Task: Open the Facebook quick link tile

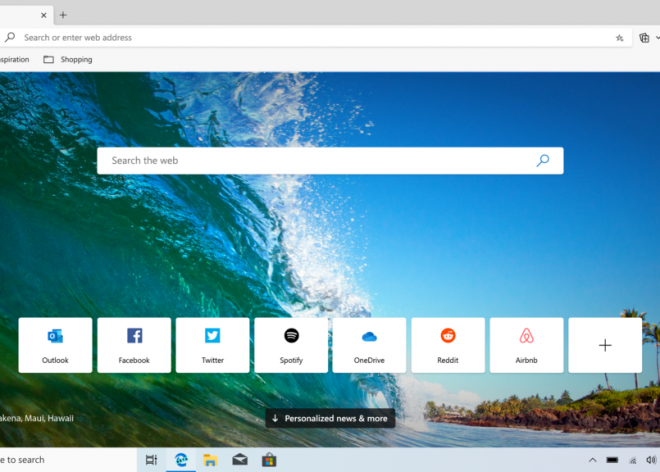Action: 134,345
